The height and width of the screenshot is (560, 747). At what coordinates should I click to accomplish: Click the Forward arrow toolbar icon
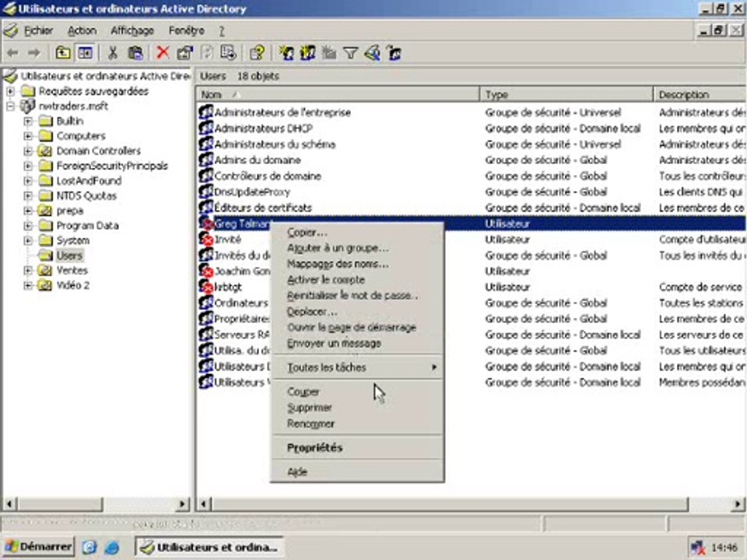point(33,53)
